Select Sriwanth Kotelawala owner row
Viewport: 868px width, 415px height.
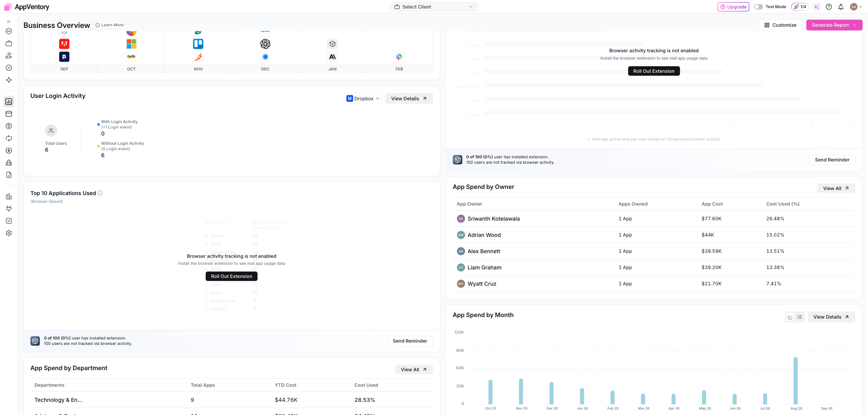point(654,219)
